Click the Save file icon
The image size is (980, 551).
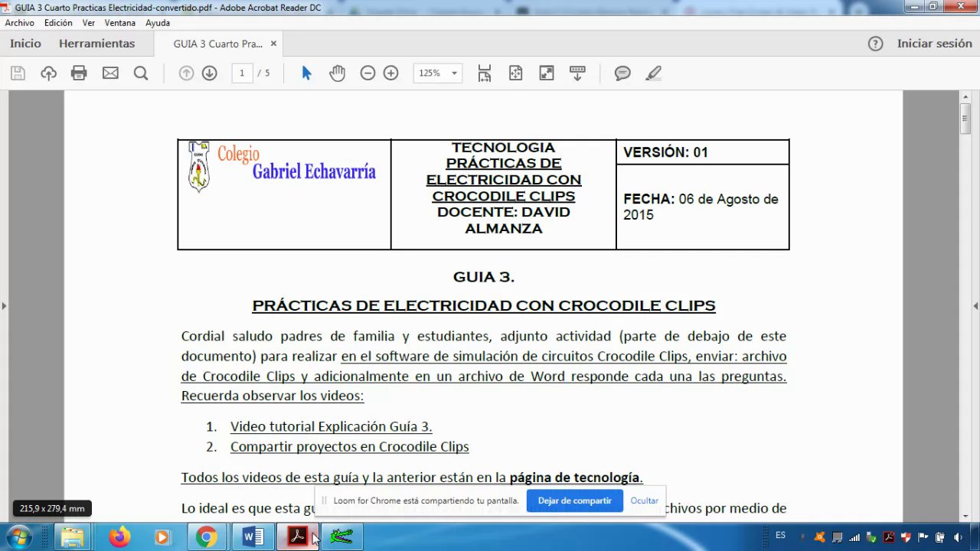18,73
